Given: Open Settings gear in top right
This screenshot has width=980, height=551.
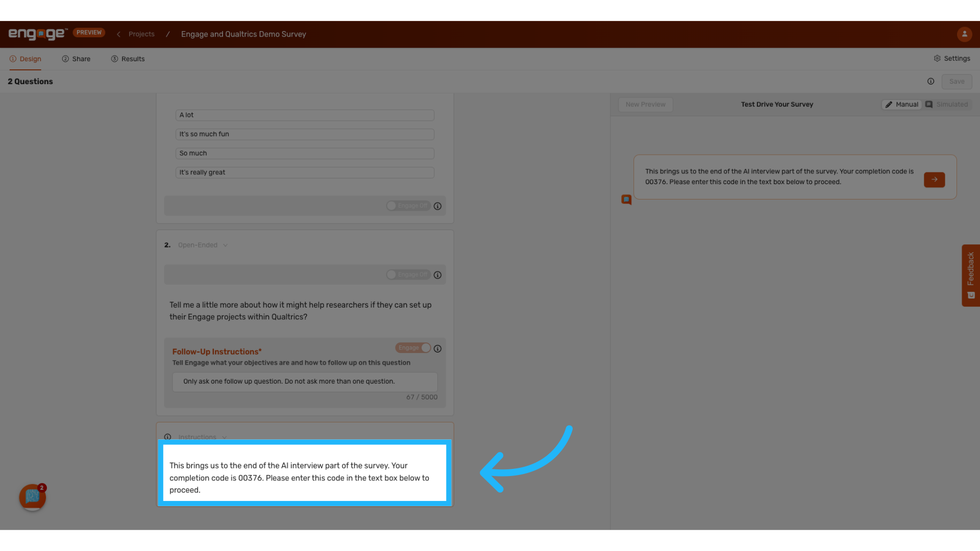Looking at the screenshot, I should coord(952,59).
